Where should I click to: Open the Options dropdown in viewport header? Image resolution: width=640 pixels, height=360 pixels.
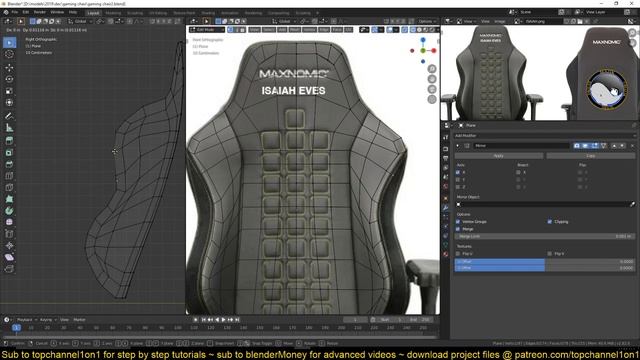coord(427,21)
